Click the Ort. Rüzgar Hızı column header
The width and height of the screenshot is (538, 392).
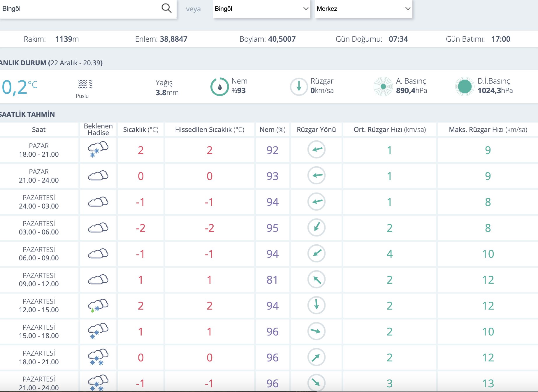click(390, 130)
